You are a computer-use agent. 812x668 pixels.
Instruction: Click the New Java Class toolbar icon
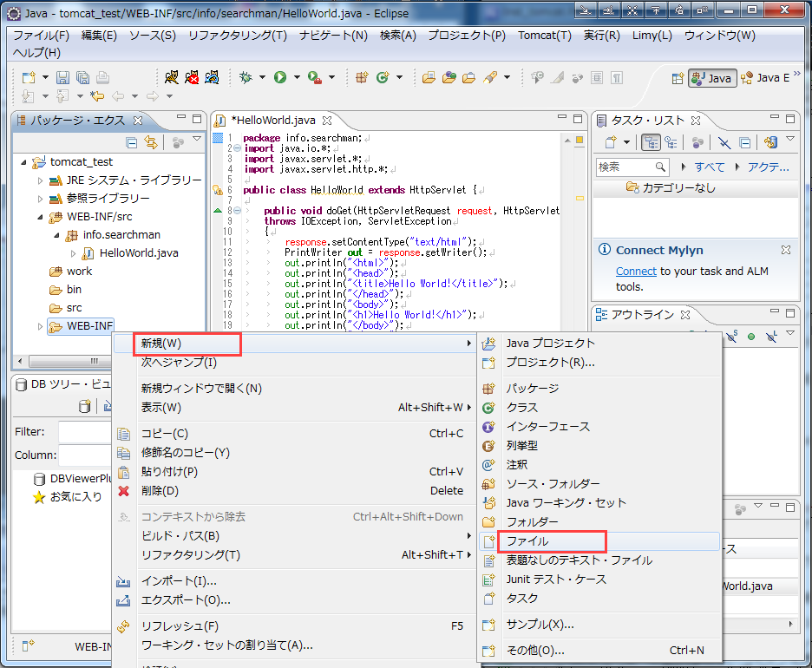(x=383, y=78)
